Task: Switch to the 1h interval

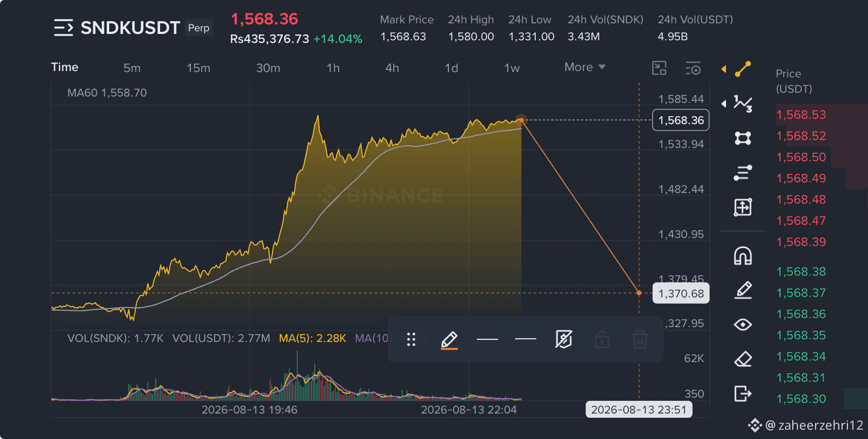Action: pyautogui.click(x=333, y=68)
